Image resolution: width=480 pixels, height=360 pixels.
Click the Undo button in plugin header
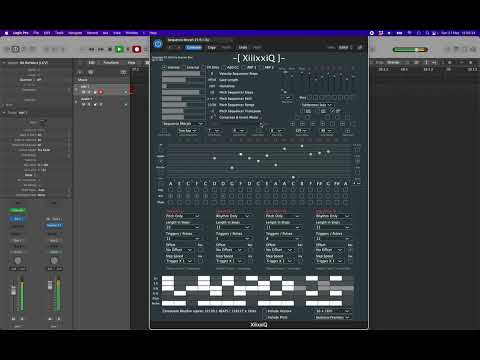pyautogui.click(x=243, y=48)
